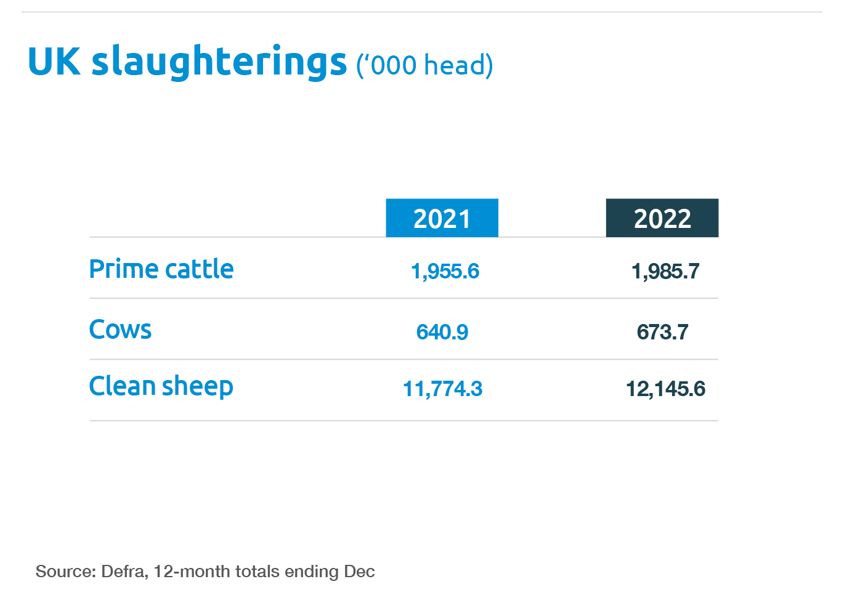Image resolution: width=844 pixels, height=616 pixels.
Task: Click the ('000 head) unit label
Action: [424, 65]
